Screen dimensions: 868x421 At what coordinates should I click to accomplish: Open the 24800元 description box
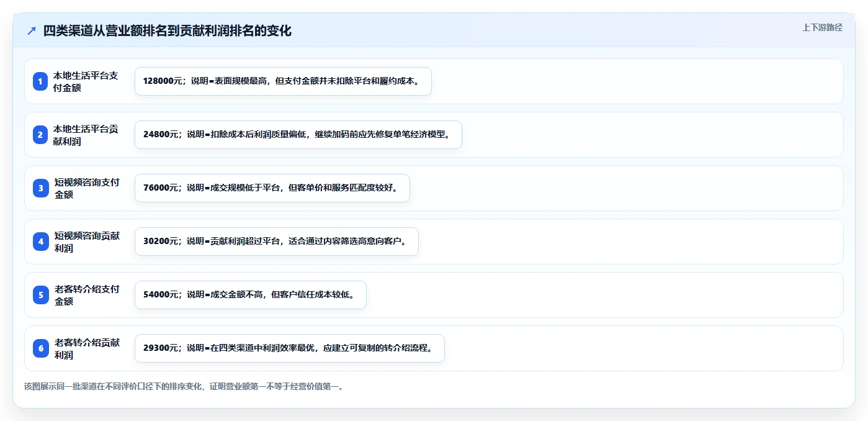[298, 135]
